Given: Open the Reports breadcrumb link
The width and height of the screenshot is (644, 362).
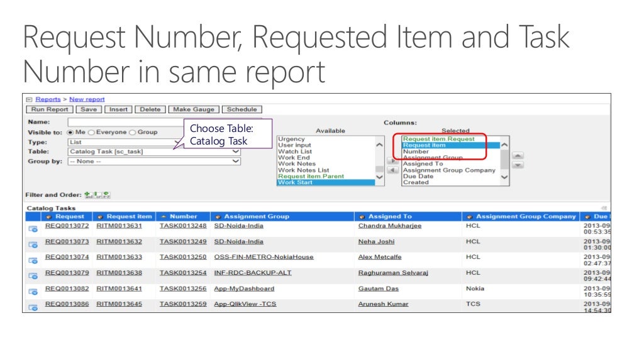Looking at the screenshot, I should (48, 99).
